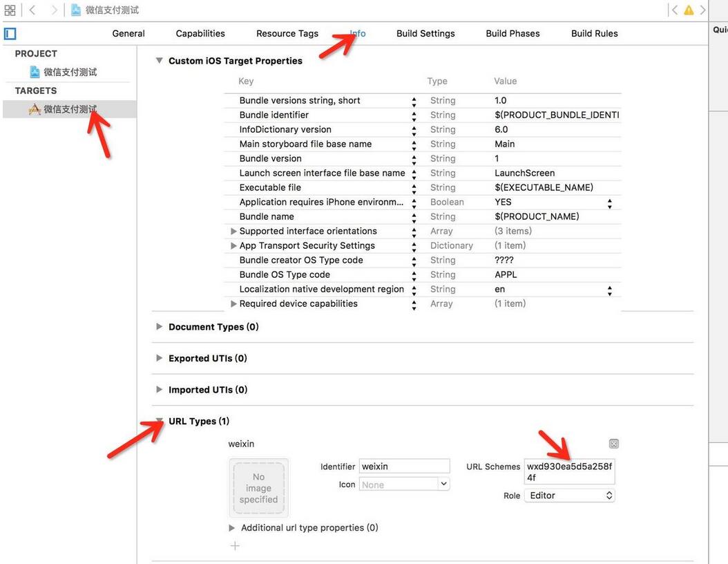The image size is (728, 564).
Task: Click the yellow warning triangle icon
Action: [x=689, y=10]
